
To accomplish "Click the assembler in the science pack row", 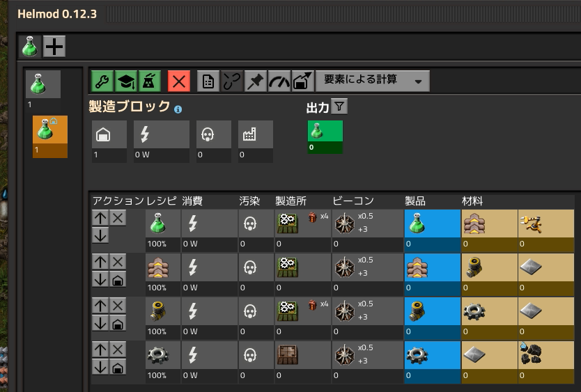I will click(288, 224).
